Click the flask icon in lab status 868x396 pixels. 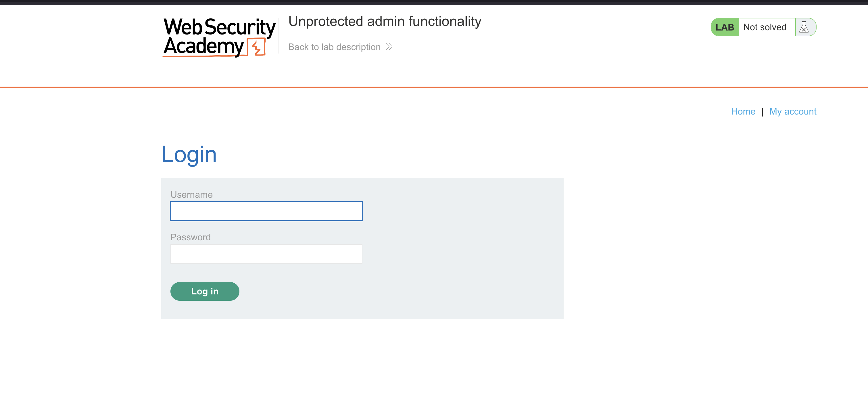(x=804, y=27)
